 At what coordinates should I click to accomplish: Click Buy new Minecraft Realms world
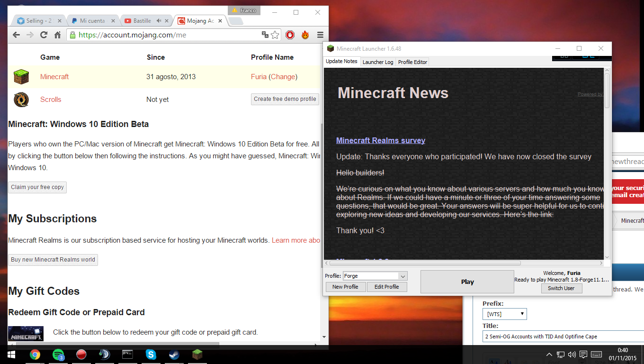pos(53,260)
